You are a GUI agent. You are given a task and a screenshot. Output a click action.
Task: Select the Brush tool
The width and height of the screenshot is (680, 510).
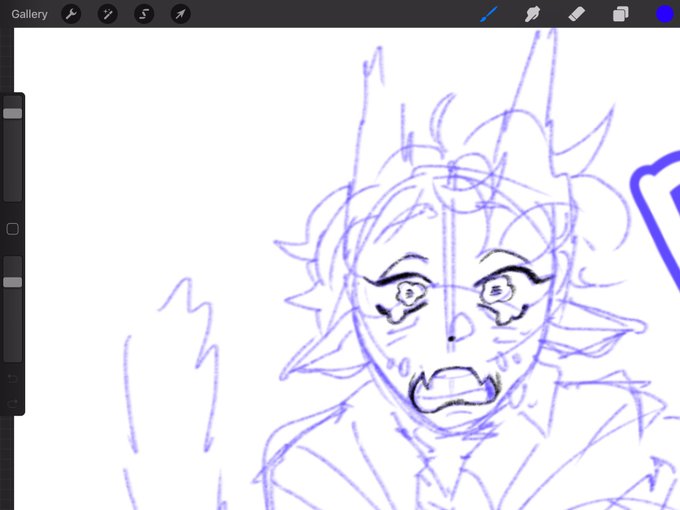[x=489, y=14]
